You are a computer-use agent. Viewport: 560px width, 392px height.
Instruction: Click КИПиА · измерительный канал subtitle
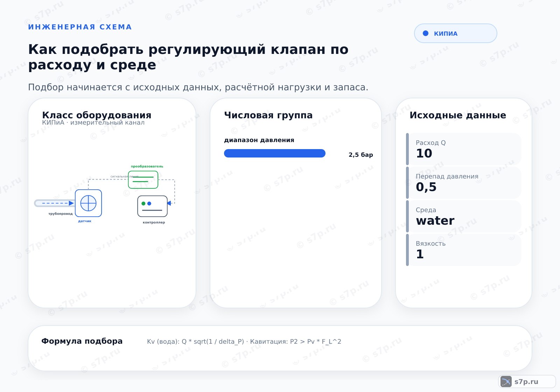(93, 122)
